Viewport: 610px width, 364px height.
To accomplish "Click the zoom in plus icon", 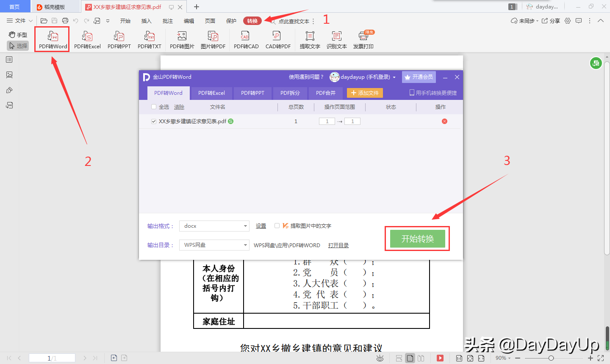I will click(591, 358).
